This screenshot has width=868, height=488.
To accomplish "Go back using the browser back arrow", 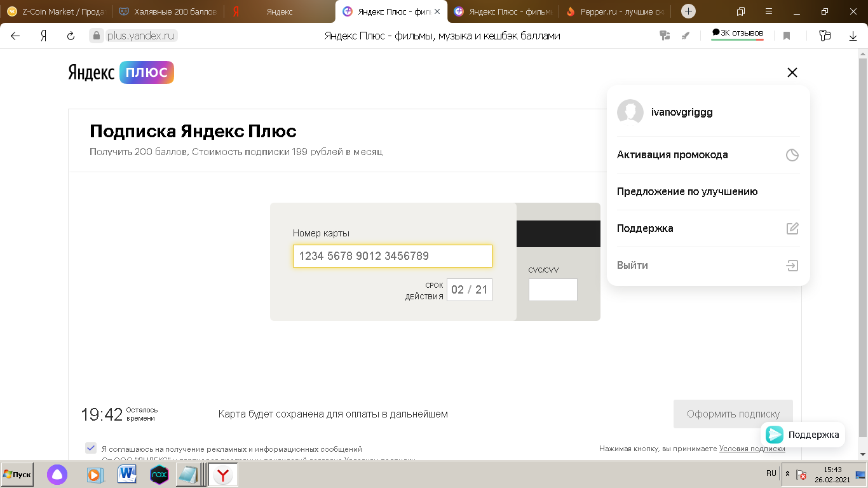I will (x=15, y=36).
